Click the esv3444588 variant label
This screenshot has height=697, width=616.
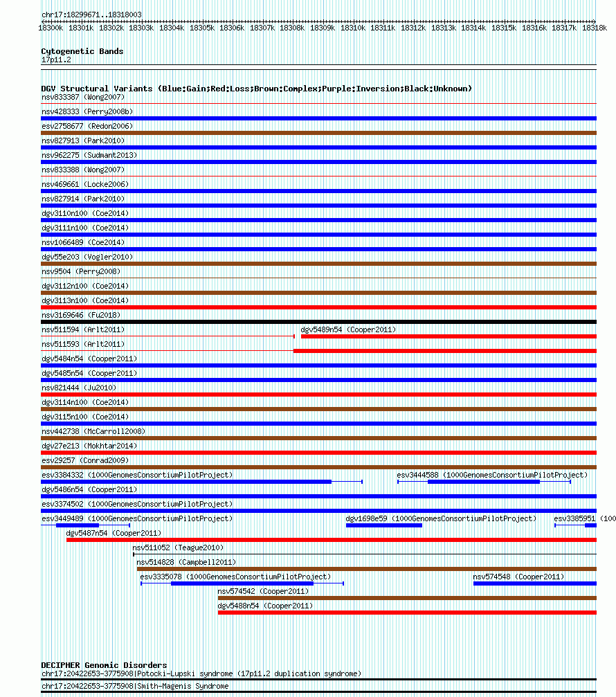pyautogui.click(x=492, y=476)
